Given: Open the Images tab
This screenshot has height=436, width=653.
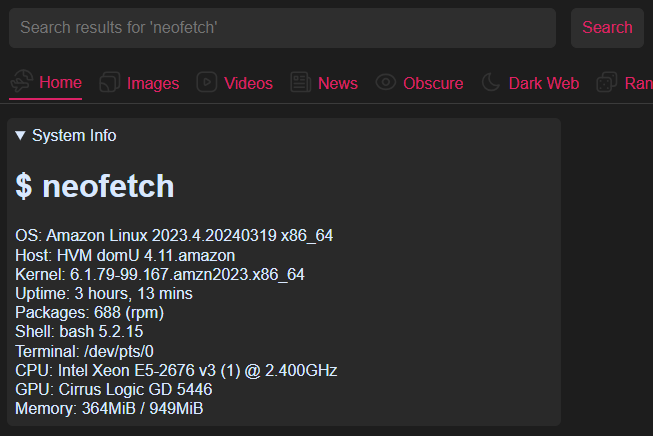Looking at the screenshot, I should pos(153,83).
